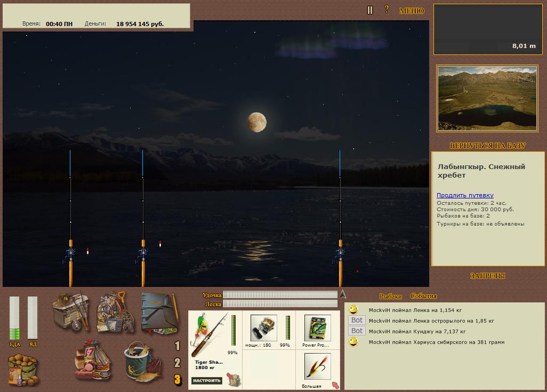Click the Power Pro line slot
This screenshot has height=392, width=547.
(317, 327)
